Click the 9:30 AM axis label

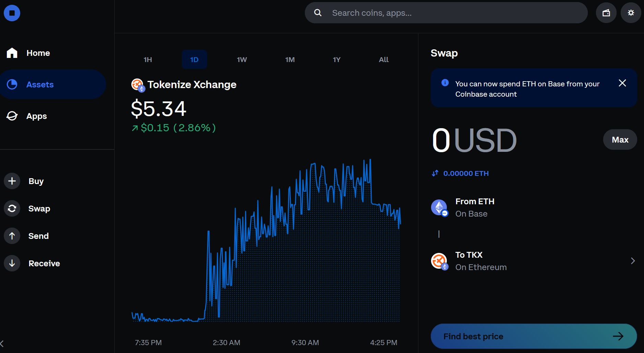[x=305, y=342]
